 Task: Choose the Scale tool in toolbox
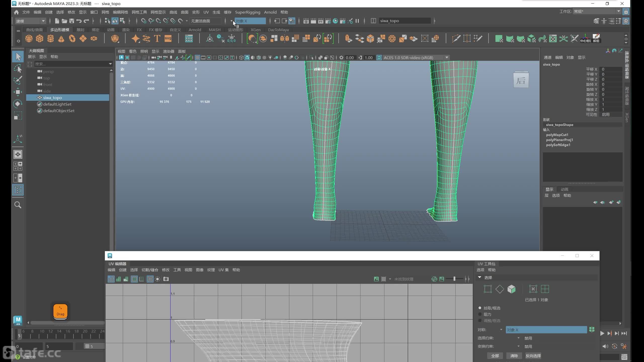[18, 115]
